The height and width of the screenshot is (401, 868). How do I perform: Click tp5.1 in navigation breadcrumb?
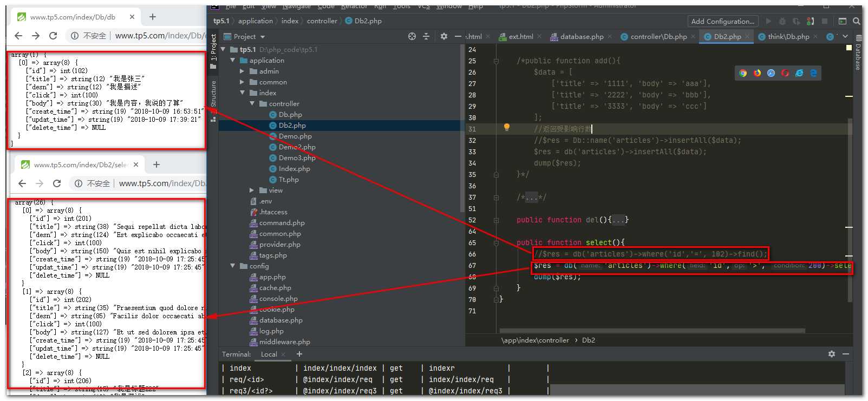pos(221,21)
